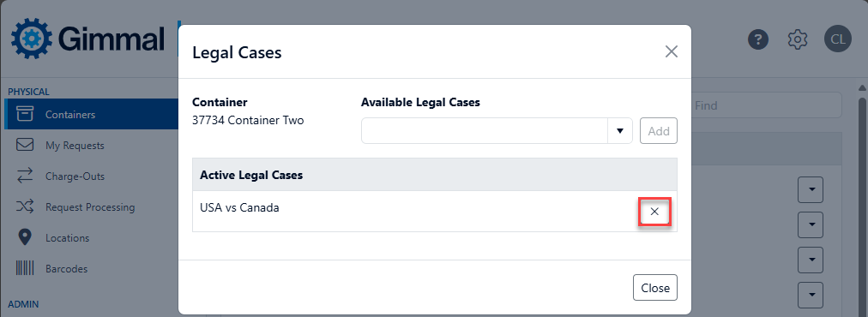Expand the Available Legal Cases dropdown arrow

pos(620,131)
